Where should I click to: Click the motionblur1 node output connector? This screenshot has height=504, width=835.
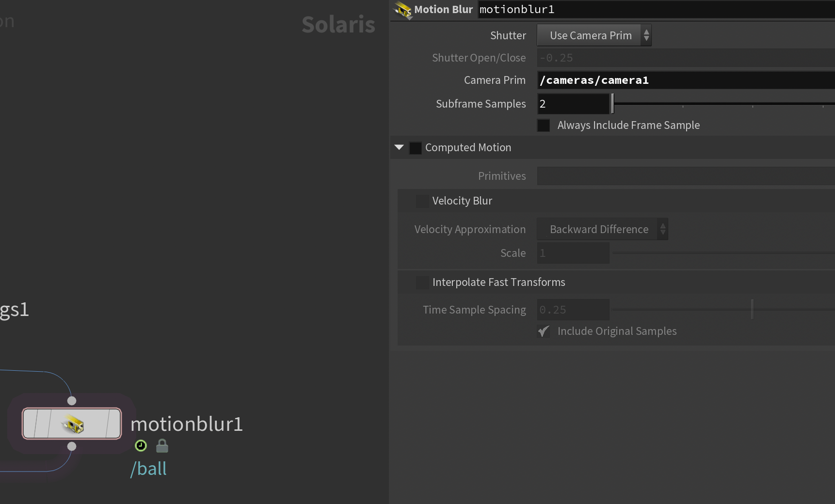point(72,446)
